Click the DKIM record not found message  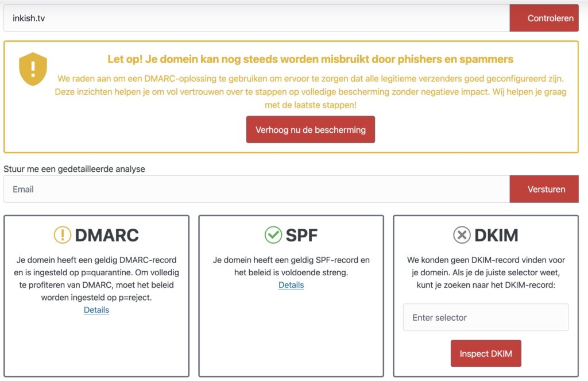pos(486,272)
